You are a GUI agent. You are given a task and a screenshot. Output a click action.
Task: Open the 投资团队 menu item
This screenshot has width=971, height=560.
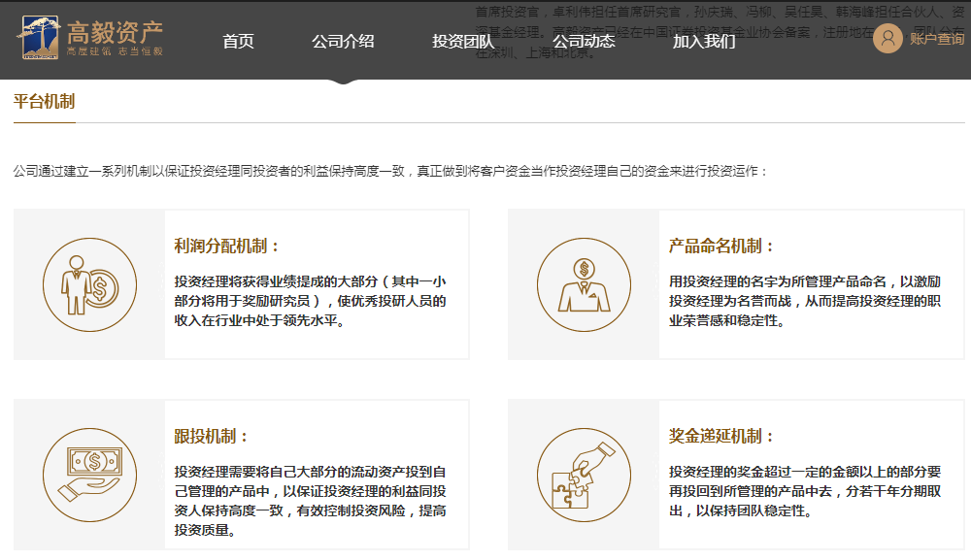coord(462,42)
